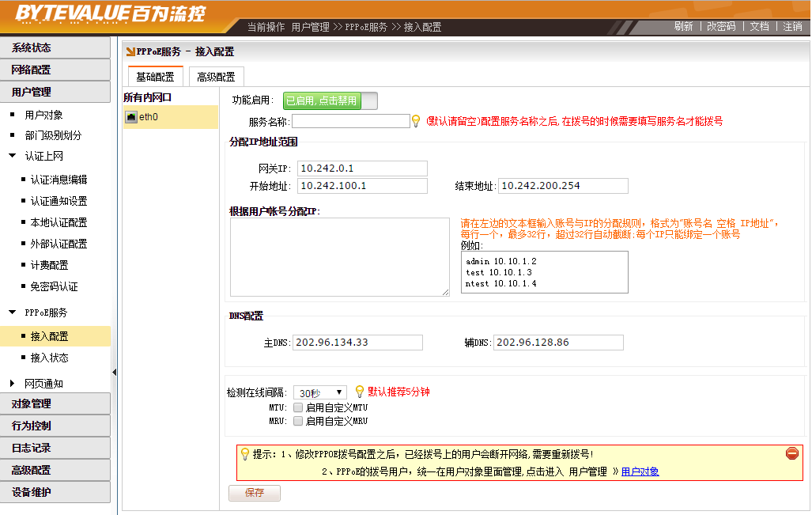Switch to the 高级配置 tab
Screen dimensions: 812x515
click(216, 77)
